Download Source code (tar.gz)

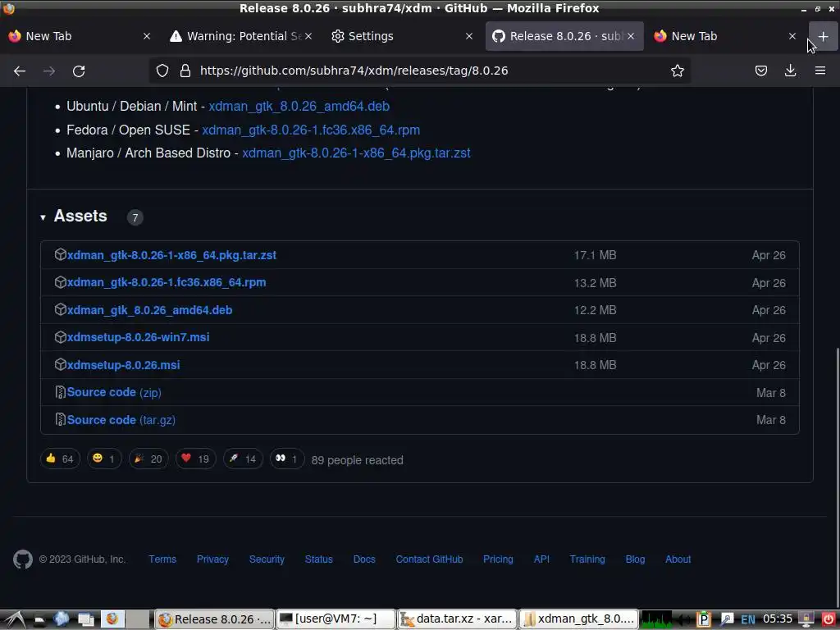pyautogui.click(x=121, y=420)
